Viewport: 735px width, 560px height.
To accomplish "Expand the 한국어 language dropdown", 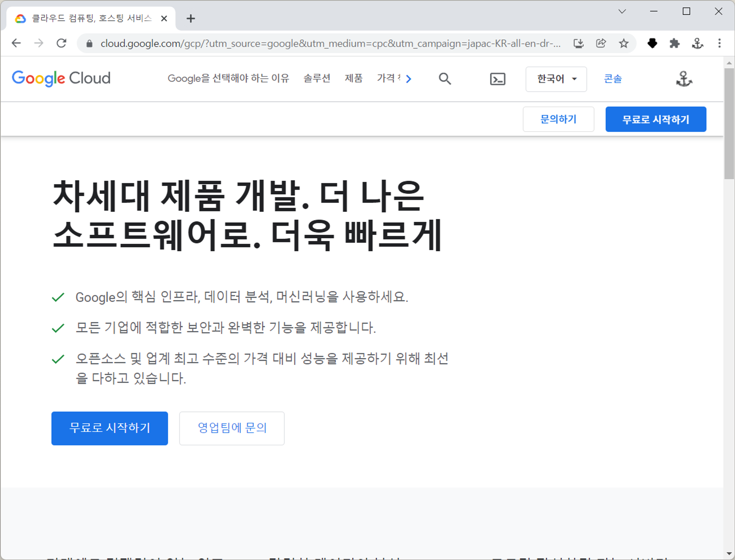I will pos(556,79).
